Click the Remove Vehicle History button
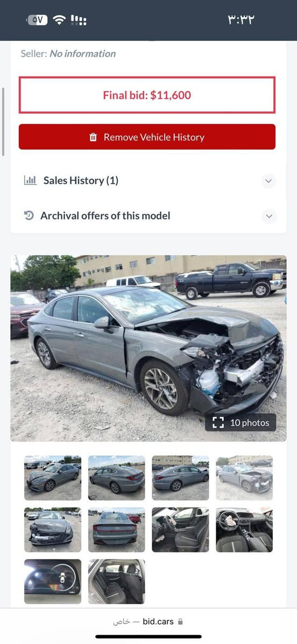Screen dimensions: 297x644 click(x=147, y=137)
